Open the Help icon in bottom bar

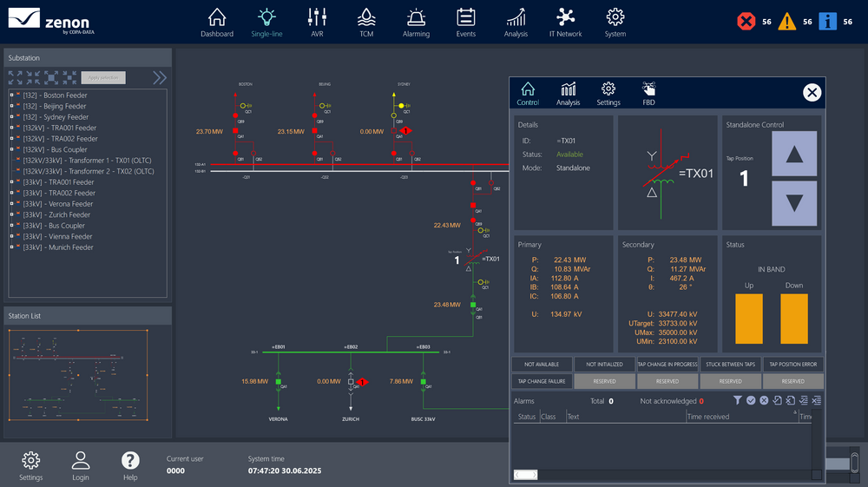tap(130, 466)
